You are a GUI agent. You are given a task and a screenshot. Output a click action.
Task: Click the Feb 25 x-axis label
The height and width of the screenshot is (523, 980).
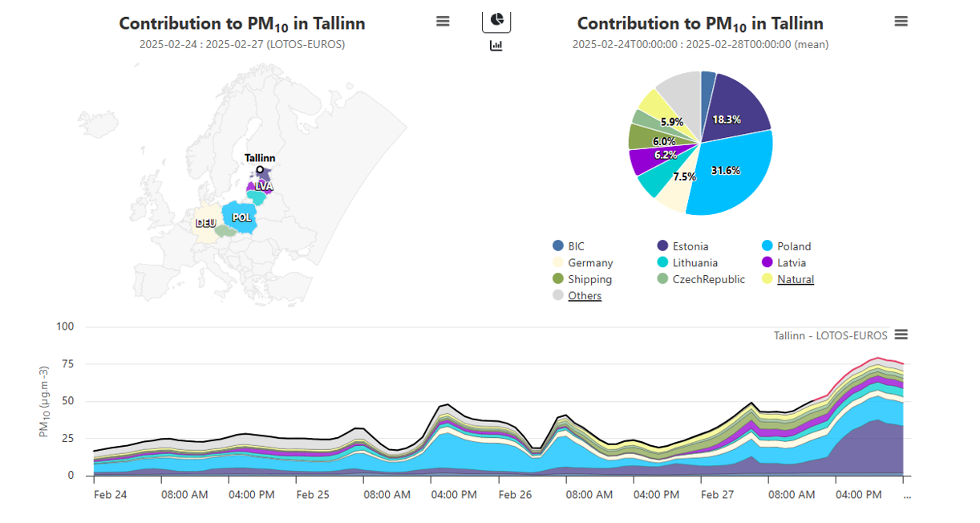coord(313,495)
